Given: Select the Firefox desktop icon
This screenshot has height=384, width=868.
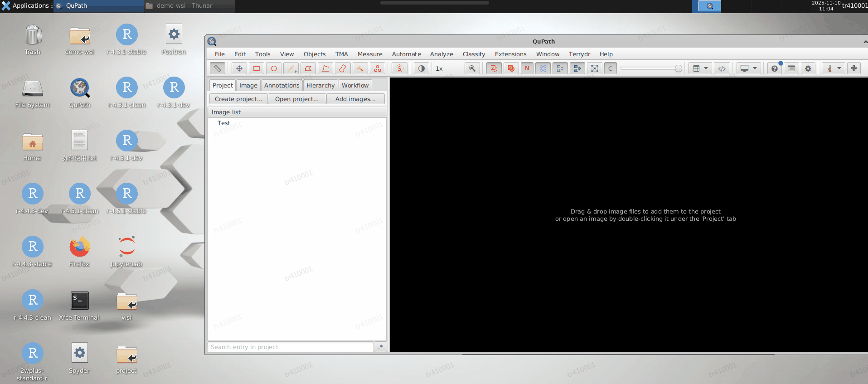Looking at the screenshot, I should pos(79,252).
